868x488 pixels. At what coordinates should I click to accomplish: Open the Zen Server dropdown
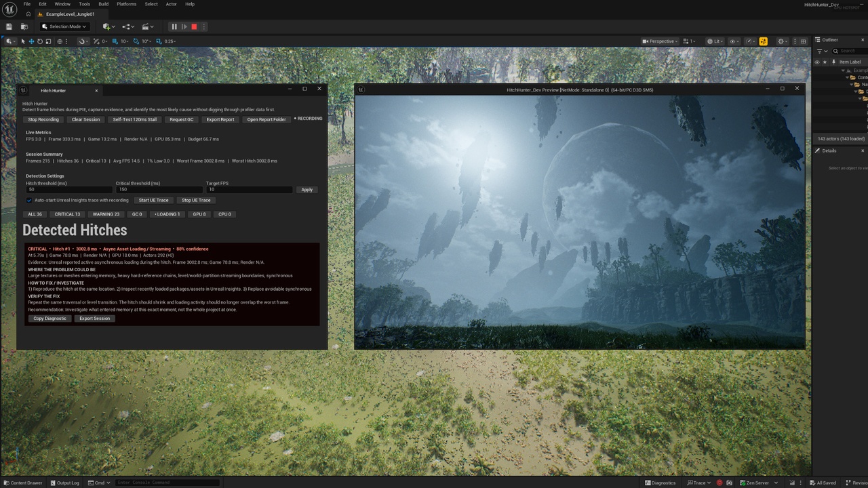[x=758, y=483]
